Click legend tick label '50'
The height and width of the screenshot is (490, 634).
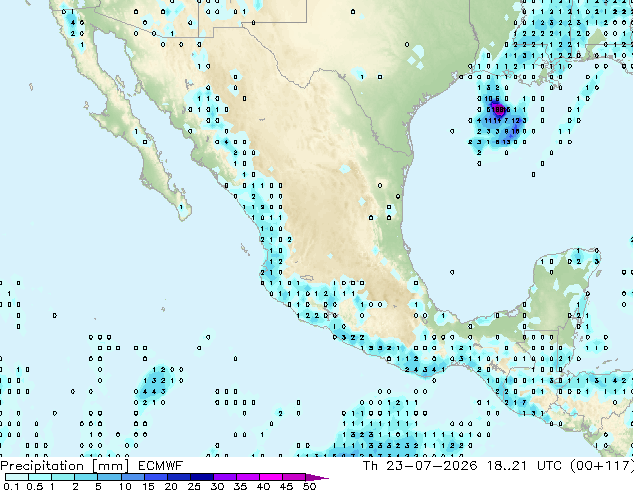coord(309,486)
